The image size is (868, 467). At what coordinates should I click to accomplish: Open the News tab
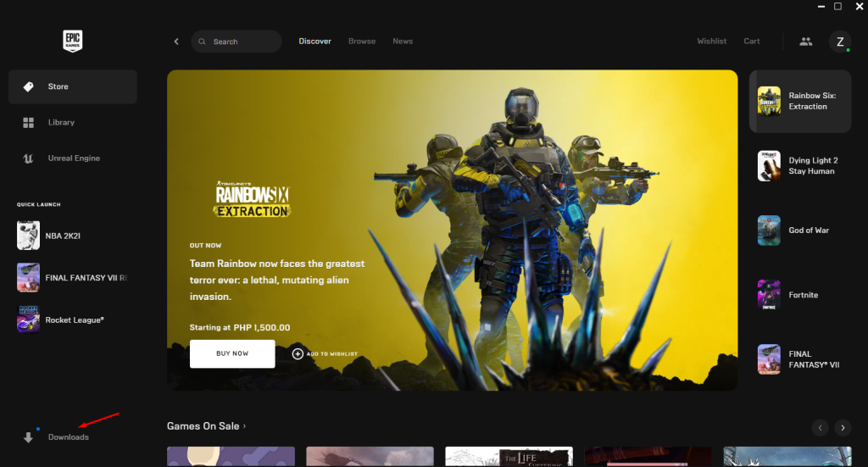tap(403, 42)
